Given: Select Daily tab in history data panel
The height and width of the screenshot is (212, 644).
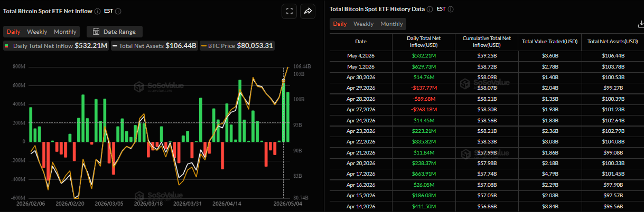Looking at the screenshot, I should [340, 24].
